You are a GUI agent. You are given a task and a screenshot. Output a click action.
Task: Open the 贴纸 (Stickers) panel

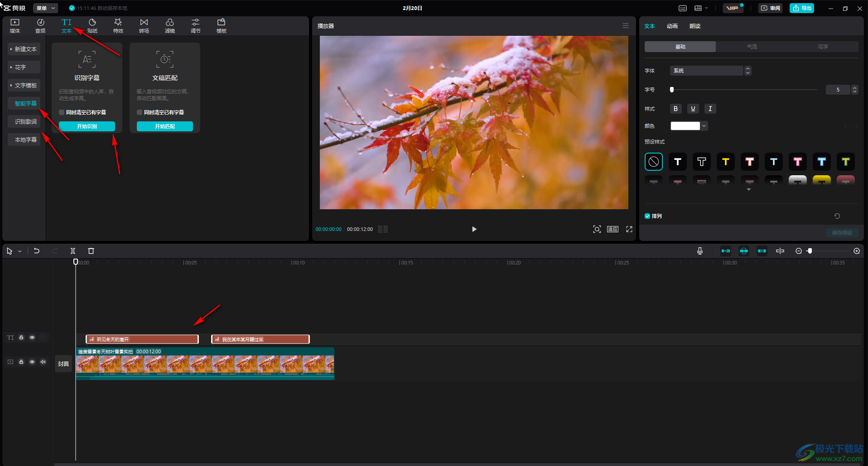(x=92, y=26)
